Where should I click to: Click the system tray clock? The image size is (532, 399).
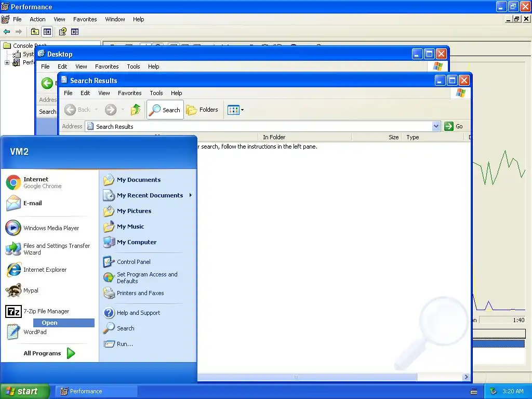click(x=513, y=391)
